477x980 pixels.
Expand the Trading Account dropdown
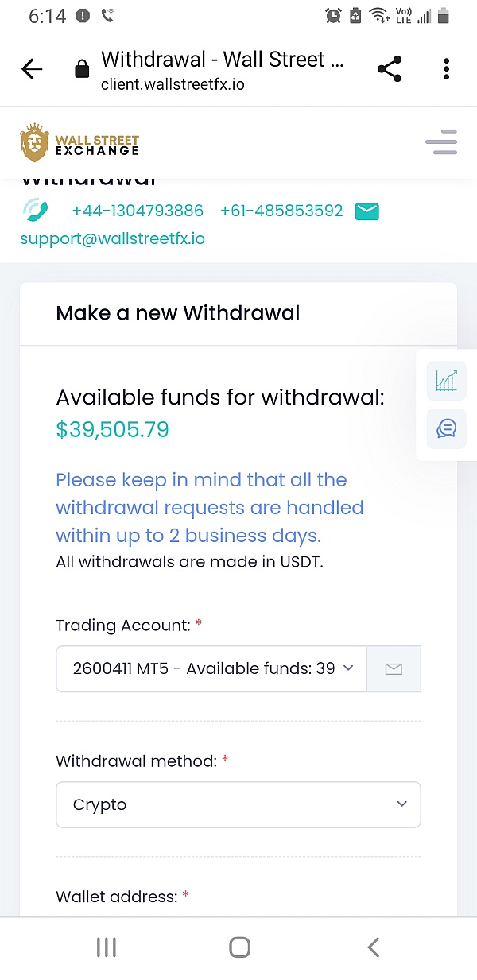[211, 669]
